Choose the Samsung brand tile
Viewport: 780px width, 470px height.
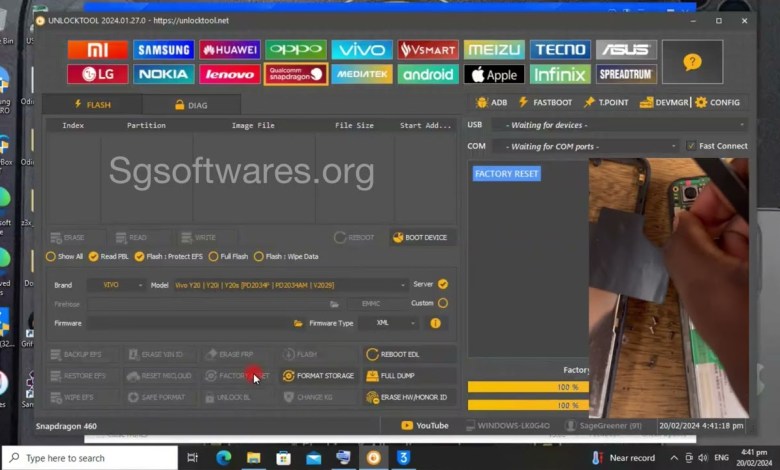click(x=164, y=50)
